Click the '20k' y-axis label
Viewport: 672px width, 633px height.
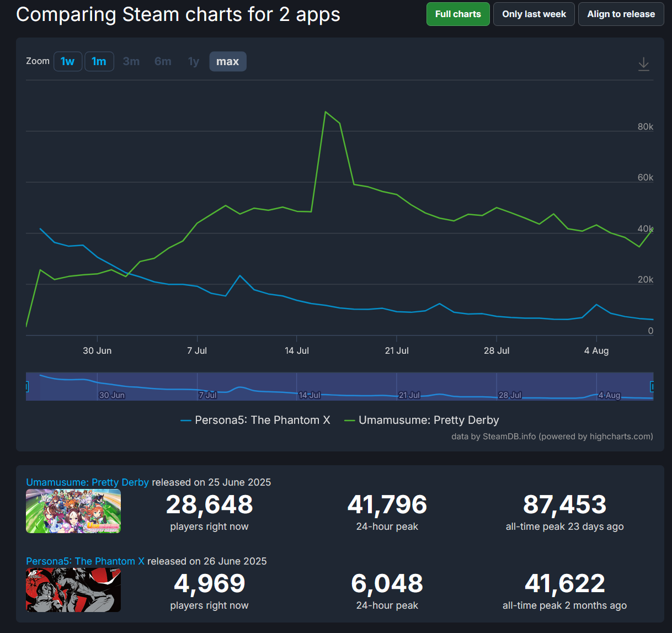[645, 279]
